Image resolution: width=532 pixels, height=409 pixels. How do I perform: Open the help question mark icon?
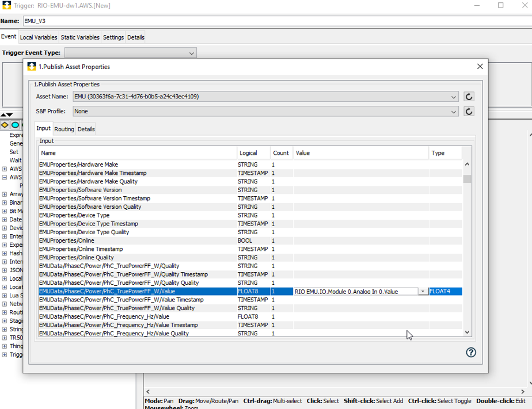pos(470,353)
